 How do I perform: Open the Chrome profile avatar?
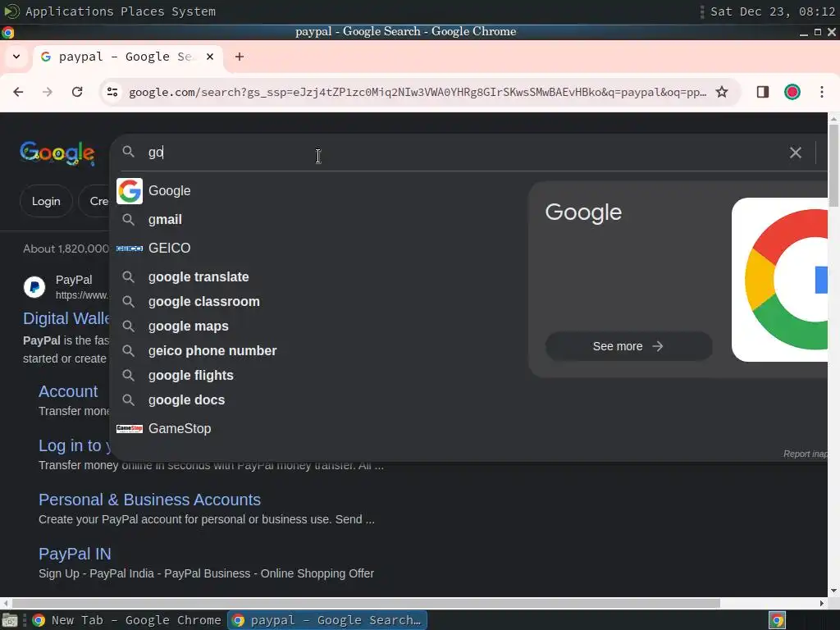click(792, 92)
